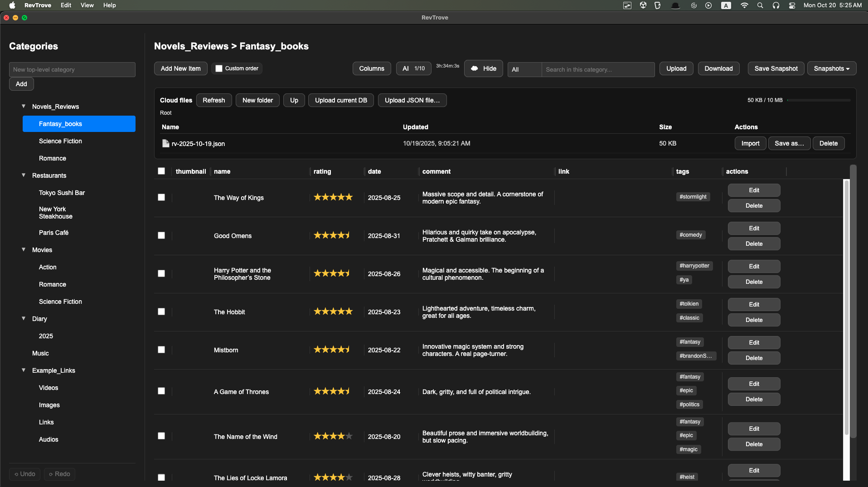
Task: Click the Apple logo menu
Action: [12, 5]
